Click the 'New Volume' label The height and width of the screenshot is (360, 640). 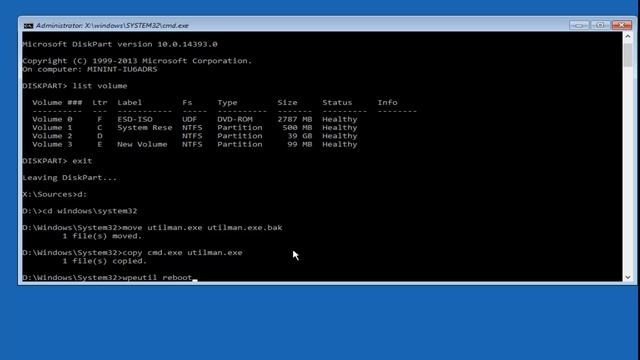point(142,144)
